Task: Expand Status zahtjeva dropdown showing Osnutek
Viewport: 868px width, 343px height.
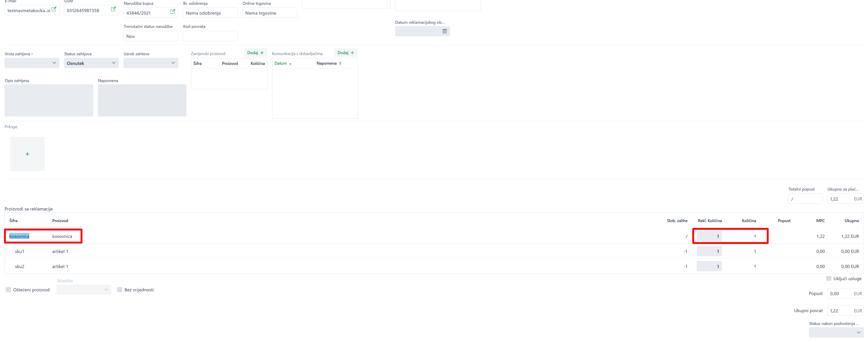Action: point(91,63)
